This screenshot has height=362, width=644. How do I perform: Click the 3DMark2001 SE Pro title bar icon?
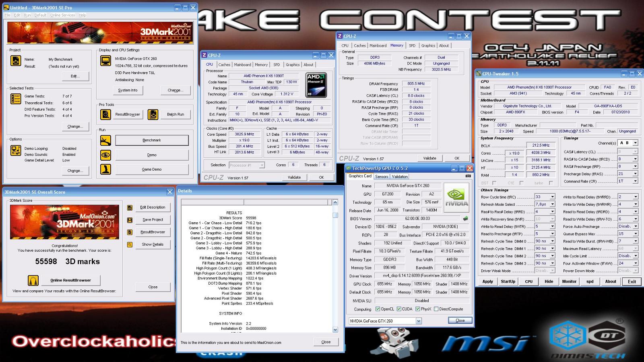click(6, 8)
